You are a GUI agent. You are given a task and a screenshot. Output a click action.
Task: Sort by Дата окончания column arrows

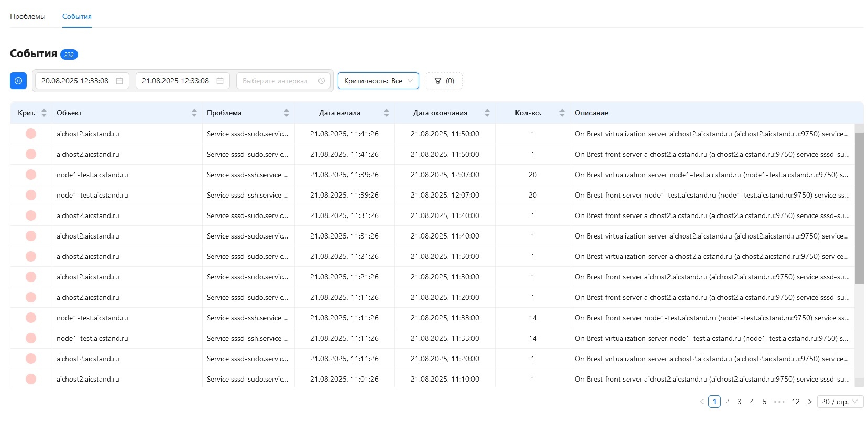(487, 113)
